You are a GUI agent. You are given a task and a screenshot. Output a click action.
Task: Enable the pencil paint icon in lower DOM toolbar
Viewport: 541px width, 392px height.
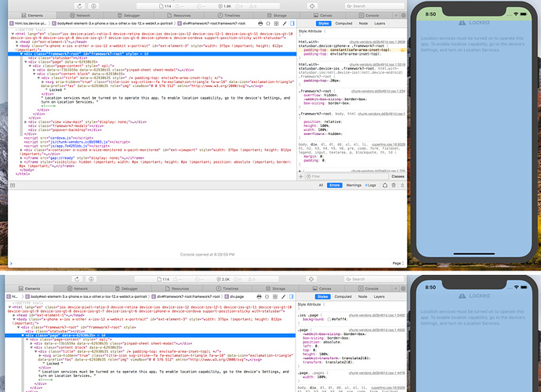[283, 296]
